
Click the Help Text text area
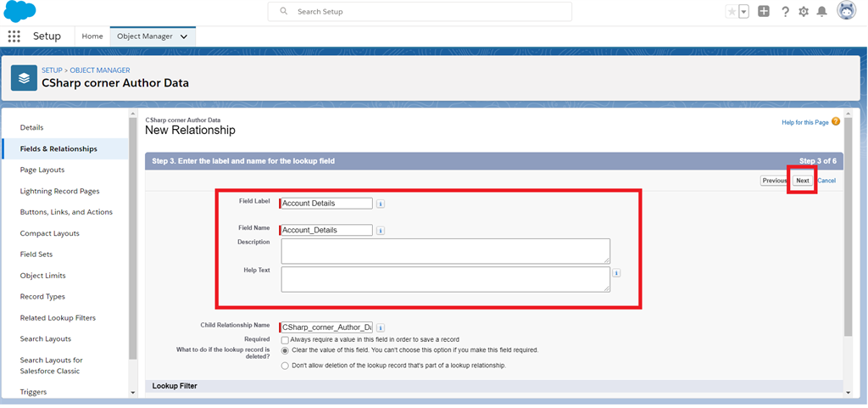tap(446, 280)
